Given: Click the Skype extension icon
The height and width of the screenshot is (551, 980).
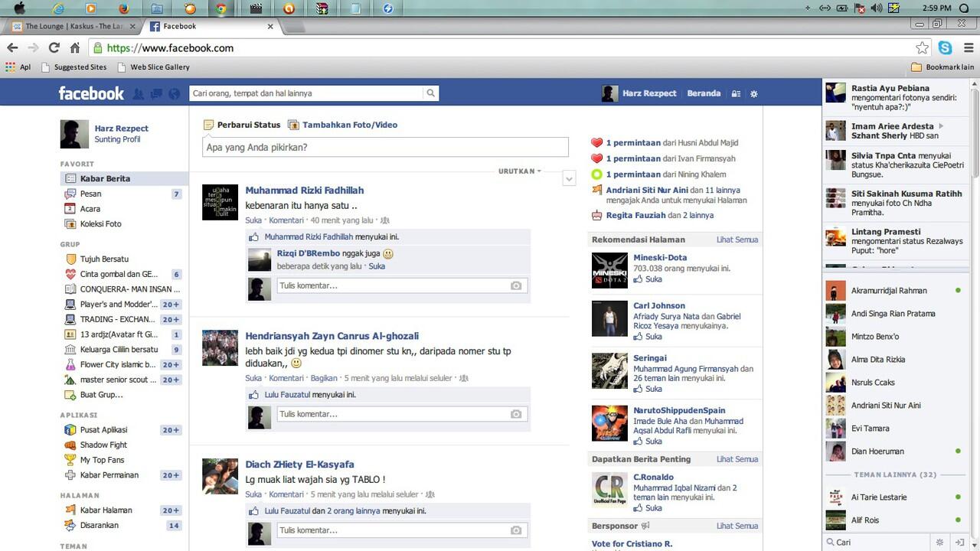Looking at the screenshot, I should pyautogui.click(x=946, y=47).
